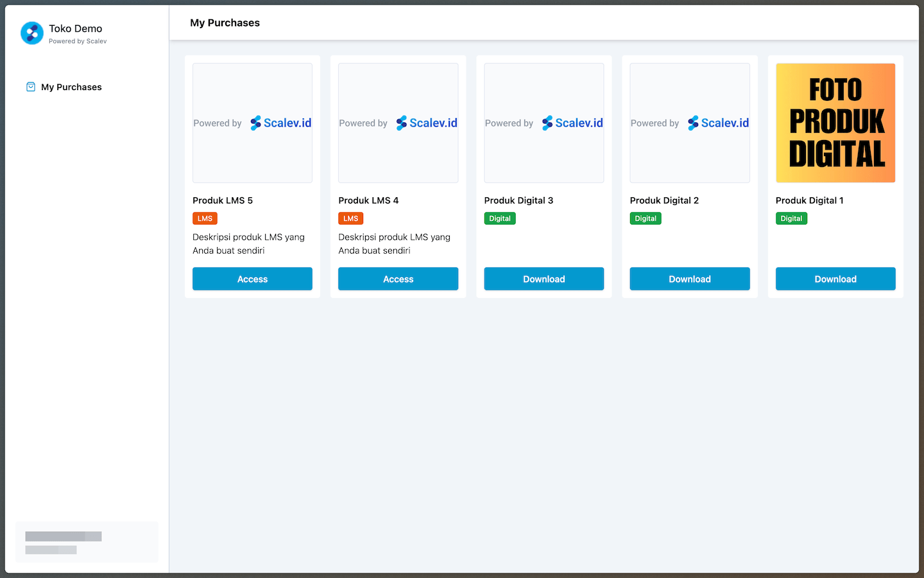Download Produk Digital 3

(x=543, y=279)
